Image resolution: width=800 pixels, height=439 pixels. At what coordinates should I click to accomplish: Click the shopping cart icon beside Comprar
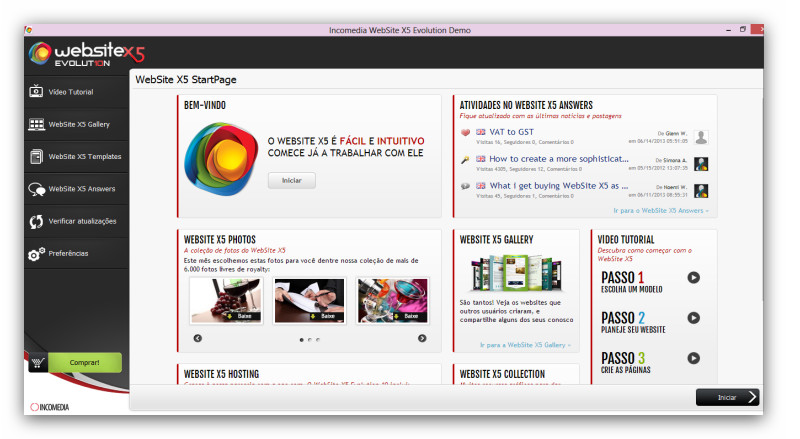[x=37, y=363]
